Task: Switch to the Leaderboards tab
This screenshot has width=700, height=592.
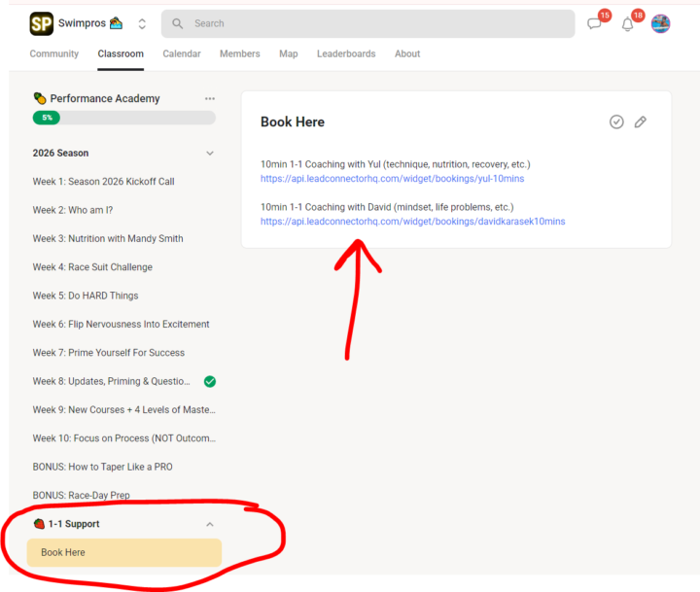Action: click(346, 53)
